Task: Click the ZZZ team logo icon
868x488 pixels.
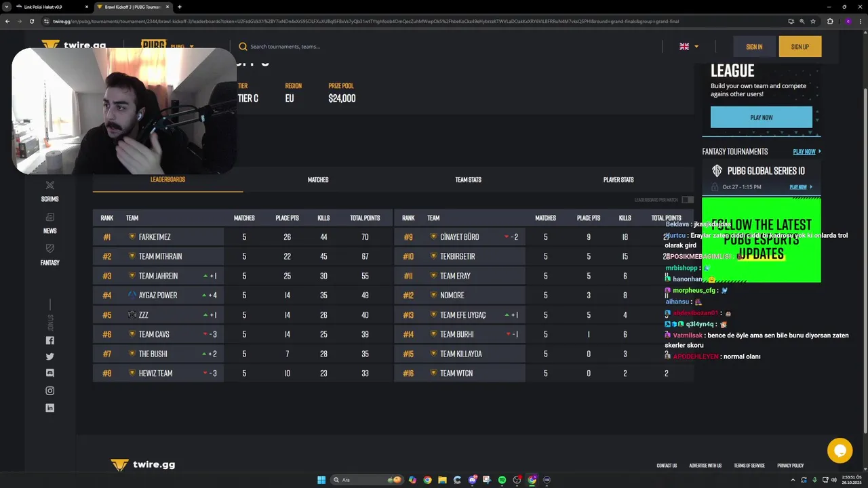Action: pyautogui.click(x=132, y=314)
